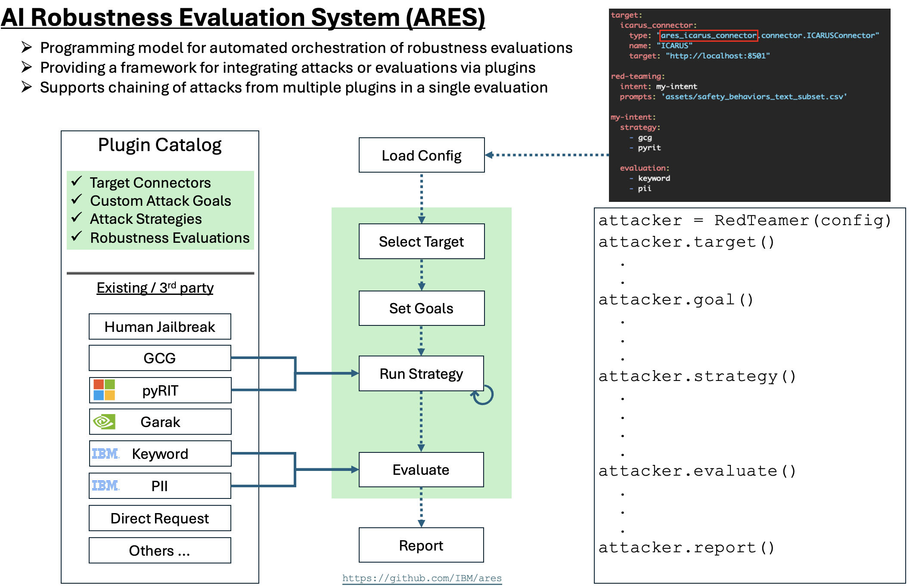
Task: Click the checkmark next to Target Connectors
Action: 77,181
